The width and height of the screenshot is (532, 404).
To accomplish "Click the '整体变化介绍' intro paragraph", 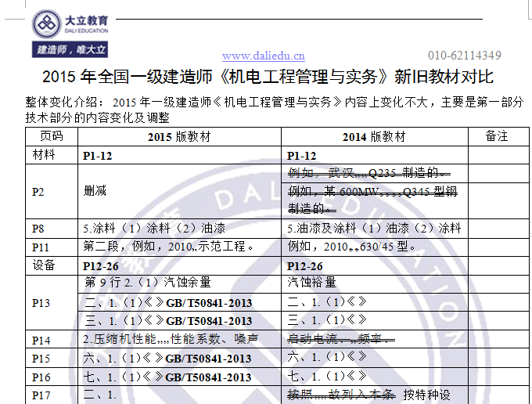I will click(274, 110).
